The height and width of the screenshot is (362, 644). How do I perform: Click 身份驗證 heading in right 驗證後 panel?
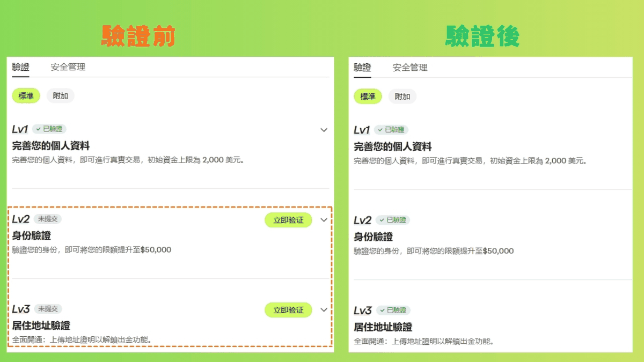pyautogui.click(x=374, y=237)
